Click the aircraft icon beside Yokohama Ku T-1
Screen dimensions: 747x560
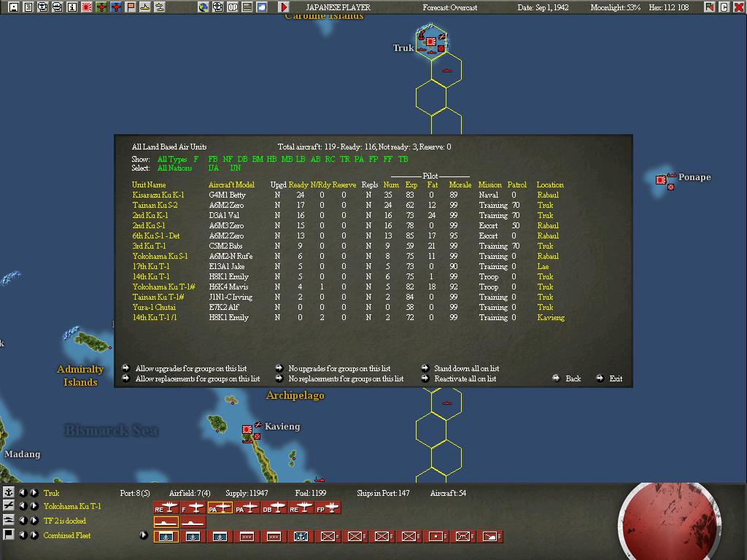coord(8,506)
